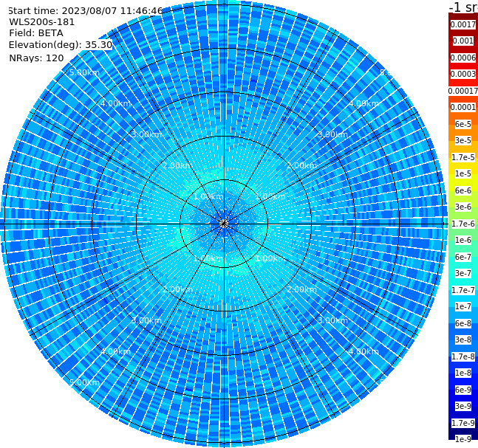This screenshot has width=478, height=448.
Task: Click the 'WLS200s-181' instrument label
Action: 42,22
